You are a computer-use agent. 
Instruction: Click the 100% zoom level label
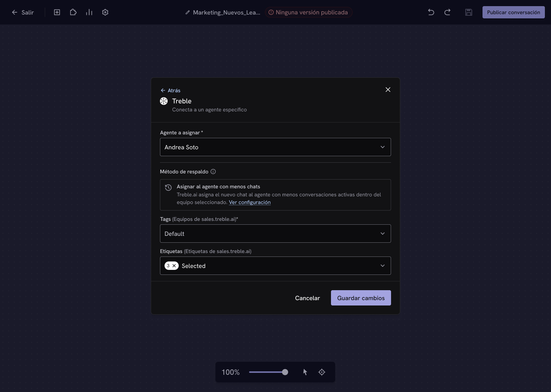(x=231, y=372)
